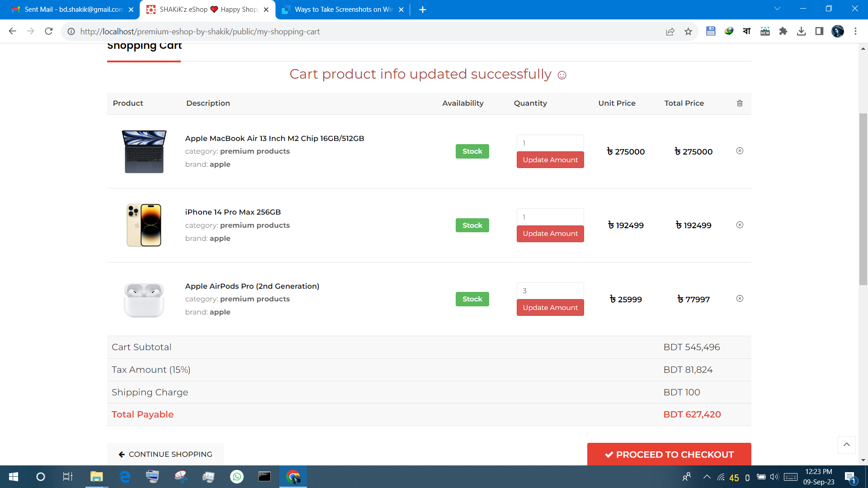The height and width of the screenshot is (488, 868).
Task: Open Chrome profile avatar
Action: (x=837, y=31)
